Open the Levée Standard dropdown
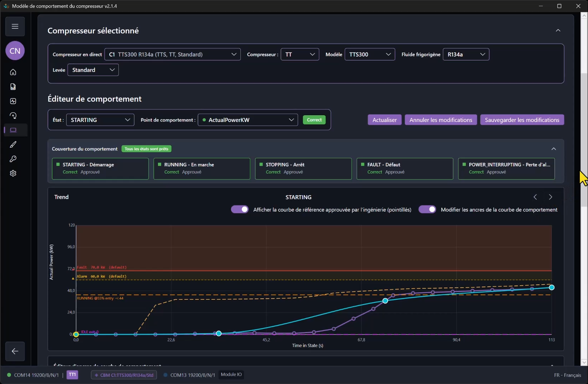 (x=93, y=70)
